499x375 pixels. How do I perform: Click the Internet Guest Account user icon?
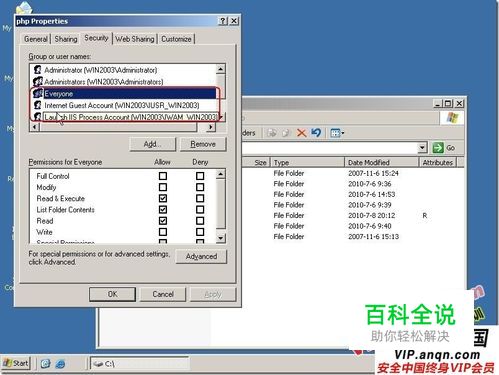tap(38, 105)
